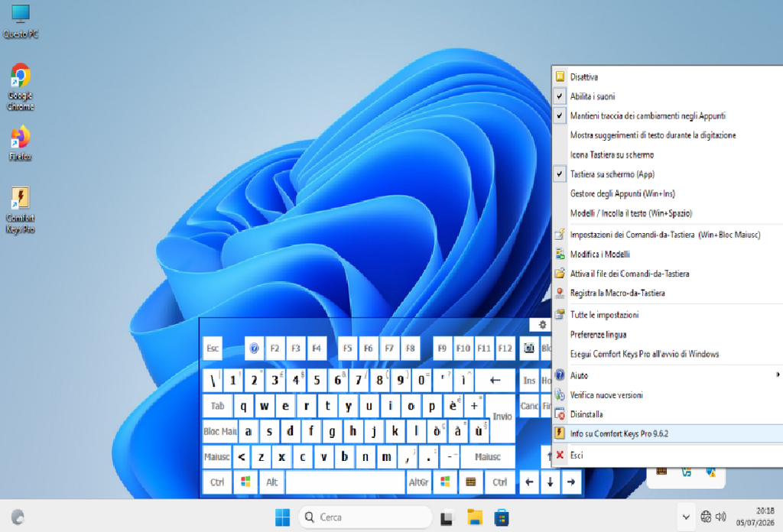Image resolution: width=783 pixels, height=532 pixels.
Task: Click the Alt key left of spacebar
Action: pyautogui.click(x=271, y=482)
